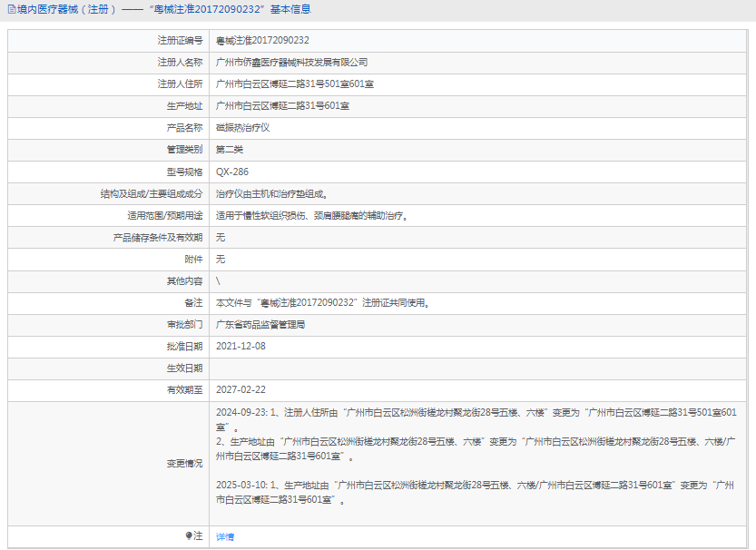Viewport: 756px width, 550px height.
Task: Click the 型号规格 label
Action: (184, 172)
